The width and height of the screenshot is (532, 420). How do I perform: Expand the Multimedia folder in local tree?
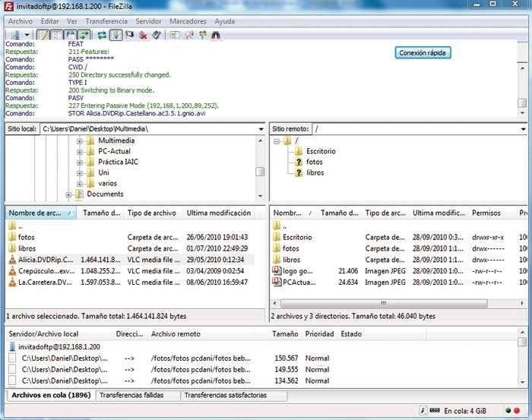(x=79, y=141)
